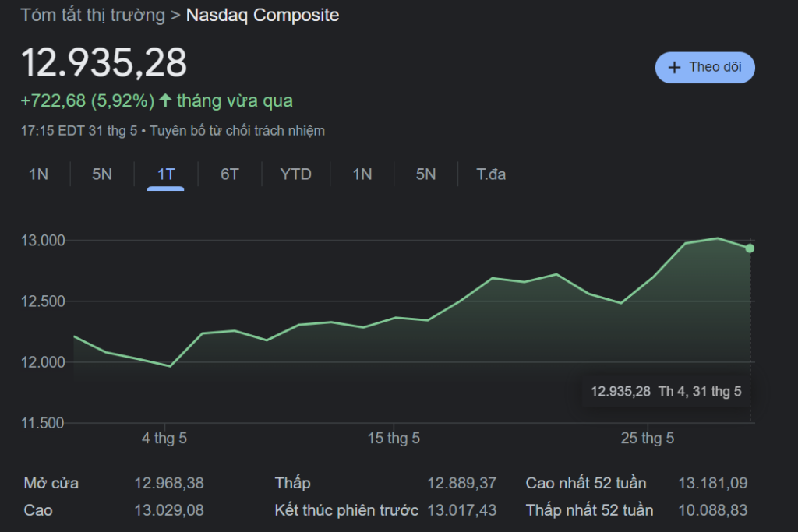This screenshot has width=798, height=532.
Task: Click the Mở cửa value 12.968,38
Action: click(169, 483)
